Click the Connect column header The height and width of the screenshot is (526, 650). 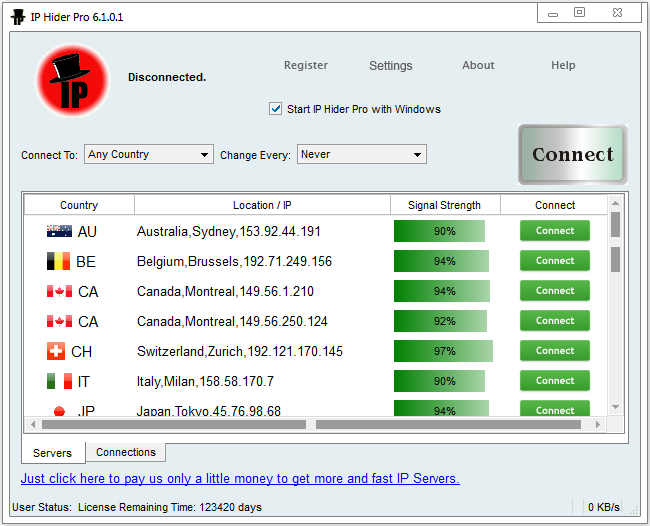[x=555, y=205]
